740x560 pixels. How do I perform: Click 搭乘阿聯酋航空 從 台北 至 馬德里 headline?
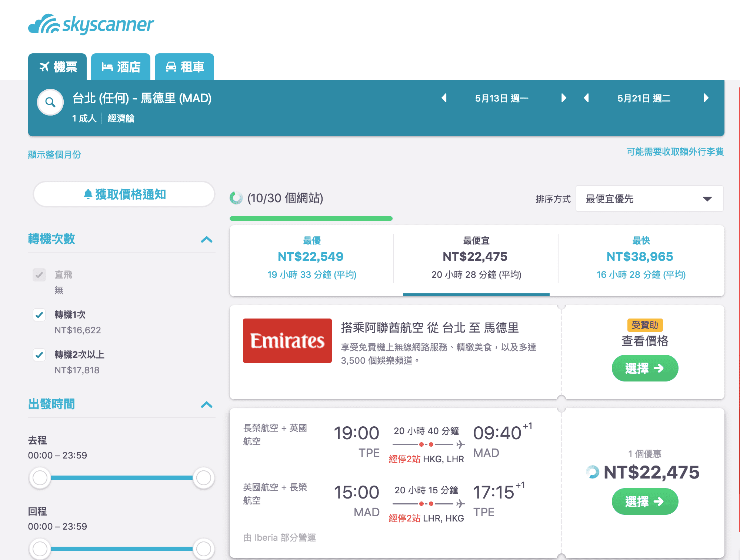[430, 328]
